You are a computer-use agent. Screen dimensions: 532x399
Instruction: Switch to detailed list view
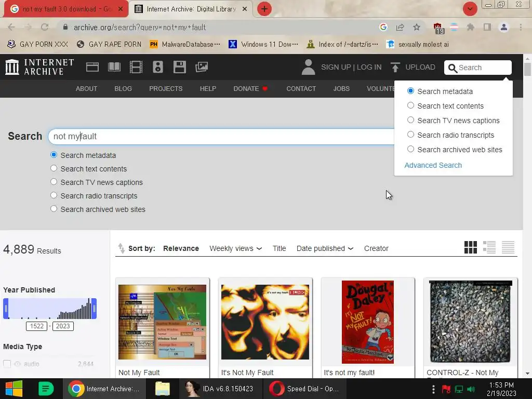coord(489,247)
